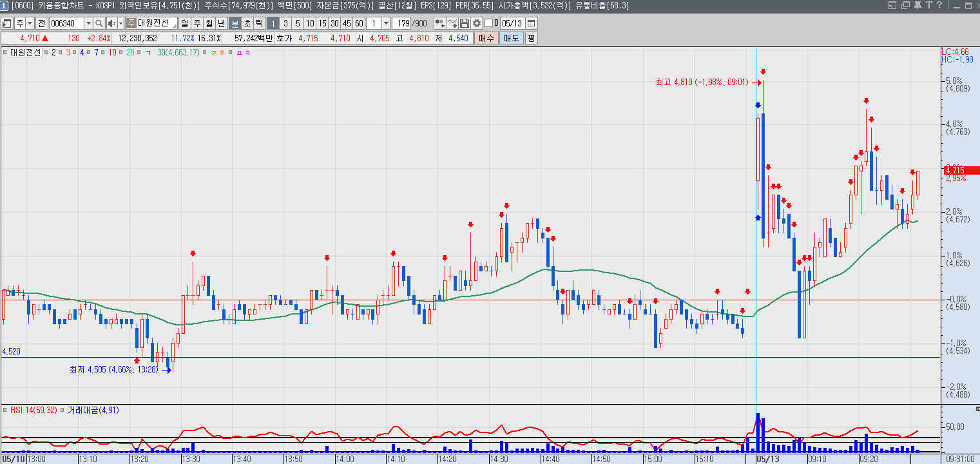Image resolution: width=980 pixels, height=464 pixels.
Task: Select the 30 minute interval button
Action: tap(335, 23)
